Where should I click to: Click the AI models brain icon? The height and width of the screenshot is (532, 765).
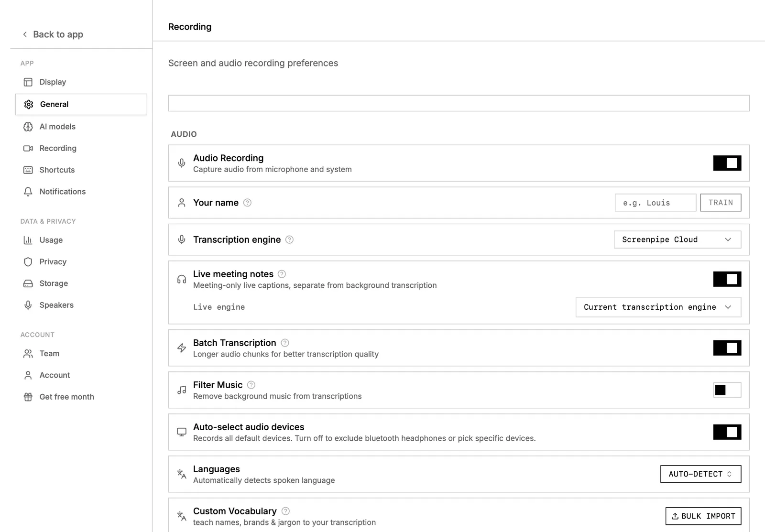point(28,127)
